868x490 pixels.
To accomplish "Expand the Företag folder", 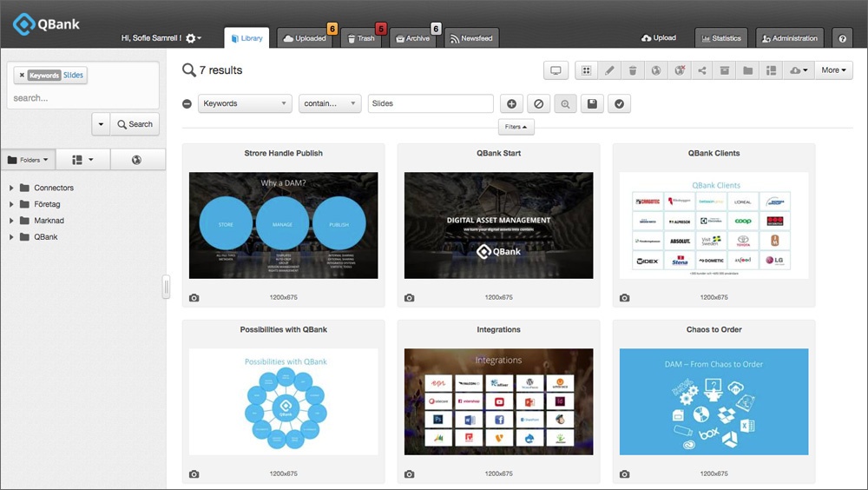I will pyautogui.click(x=11, y=204).
